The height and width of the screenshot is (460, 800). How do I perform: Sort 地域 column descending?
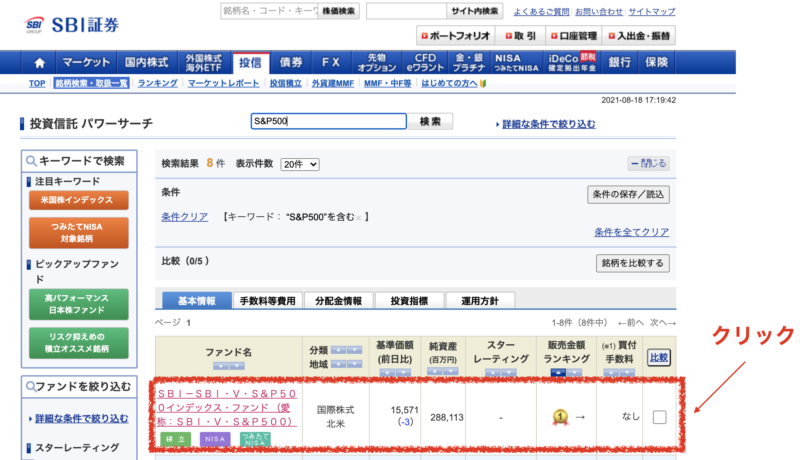pyautogui.click(x=354, y=364)
